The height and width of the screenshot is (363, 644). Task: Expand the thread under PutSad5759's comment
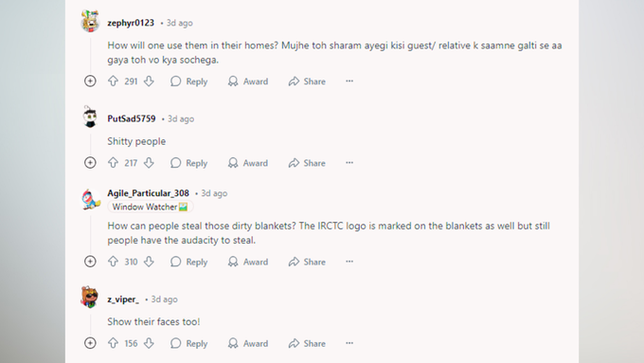[90, 163]
